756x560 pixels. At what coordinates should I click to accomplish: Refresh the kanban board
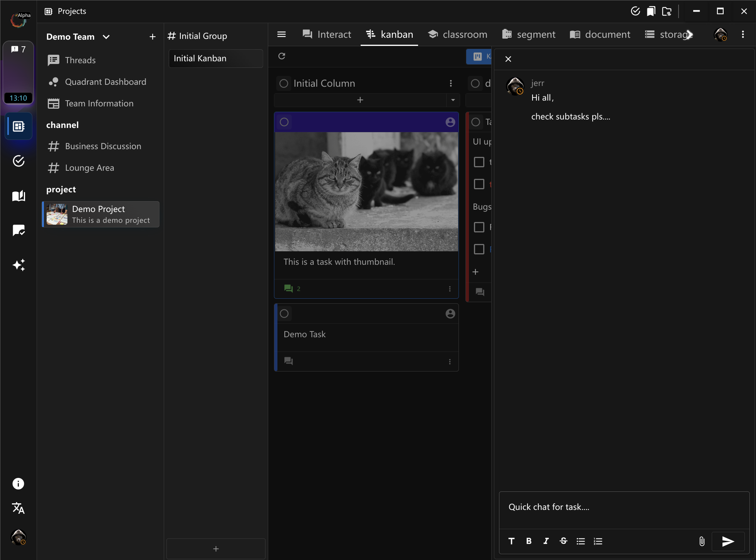(282, 56)
